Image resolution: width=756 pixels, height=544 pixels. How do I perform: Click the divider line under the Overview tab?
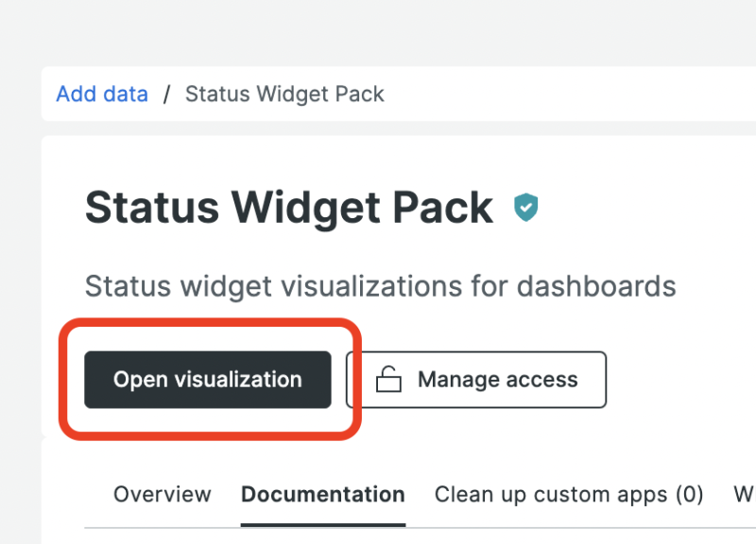tap(162, 527)
